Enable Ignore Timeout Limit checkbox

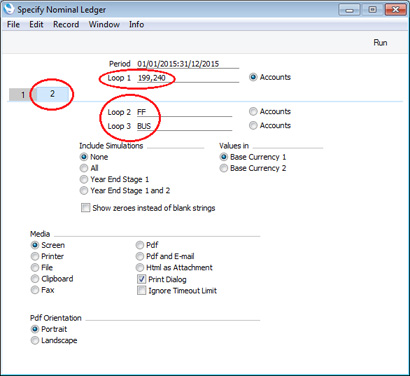click(142, 290)
